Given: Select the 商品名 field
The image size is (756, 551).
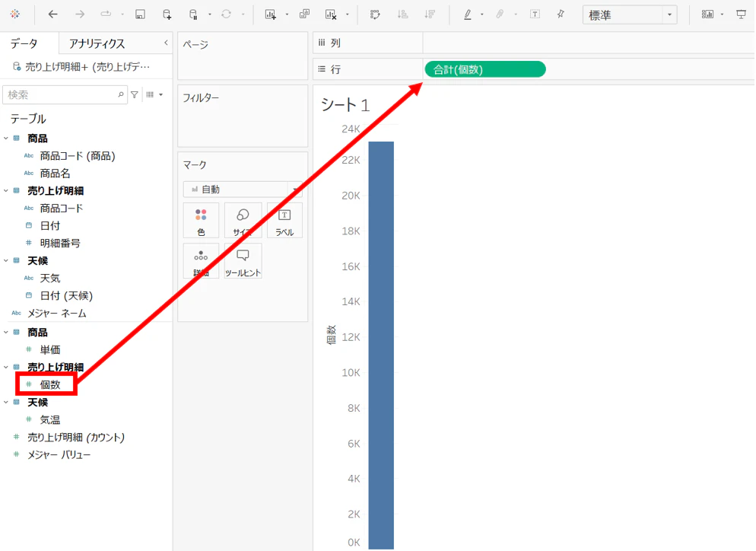Looking at the screenshot, I should pyautogui.click(x=55, y=174).
